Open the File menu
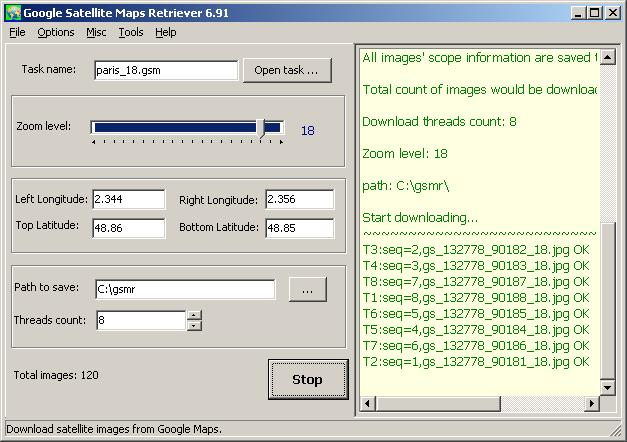627x442 pixels. coord(17,32)
